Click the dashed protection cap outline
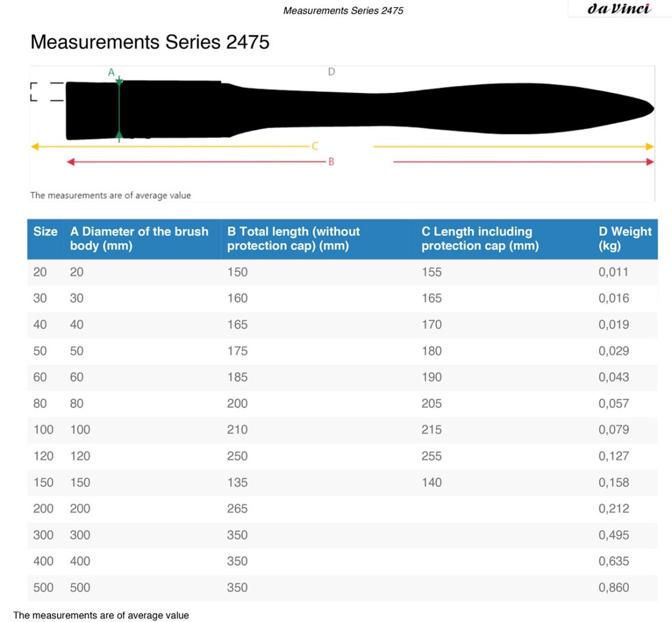 [x=47, y=92]
